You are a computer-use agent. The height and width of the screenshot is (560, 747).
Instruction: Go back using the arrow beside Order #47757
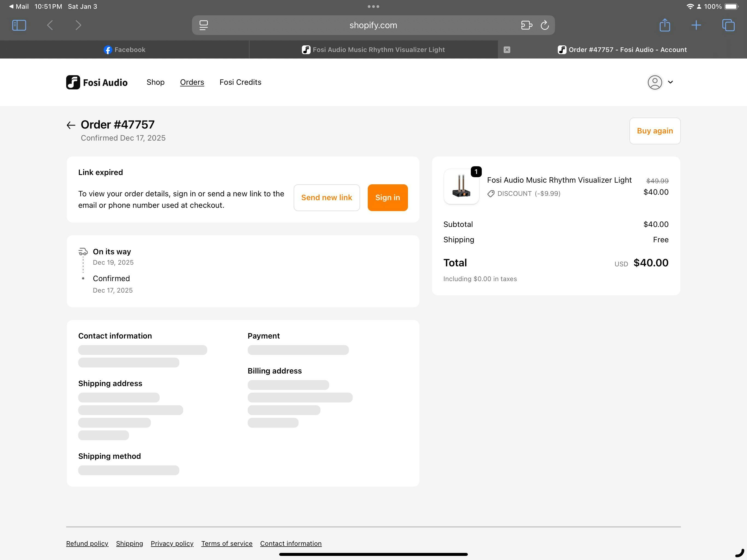click(71, 125)
